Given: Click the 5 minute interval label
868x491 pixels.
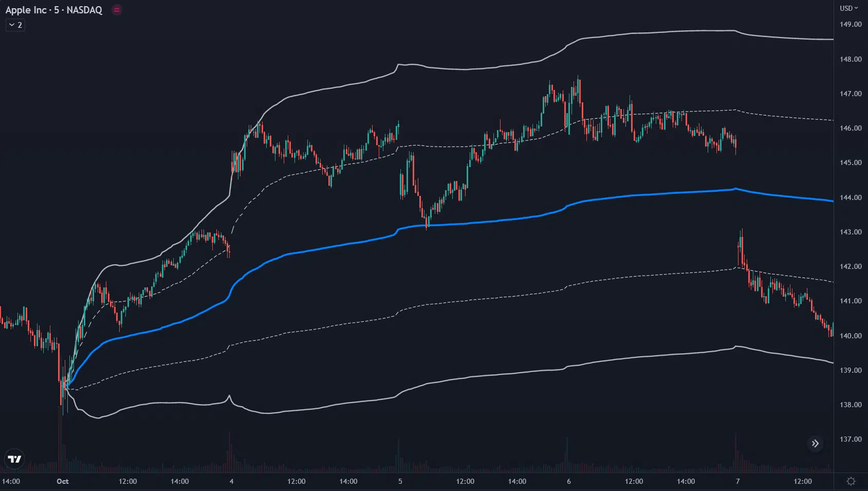Looking at the screenshot, I should [x=57, y=10].
